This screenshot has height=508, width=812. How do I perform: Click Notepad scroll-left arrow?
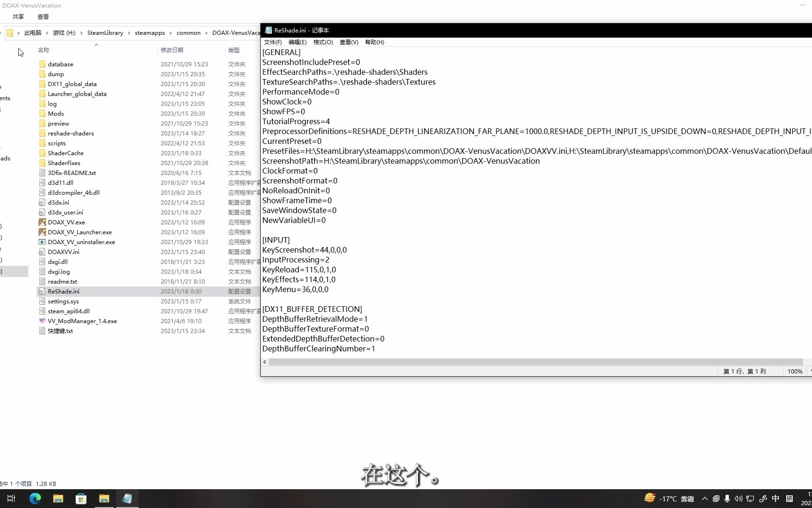(x=265, y=362)
